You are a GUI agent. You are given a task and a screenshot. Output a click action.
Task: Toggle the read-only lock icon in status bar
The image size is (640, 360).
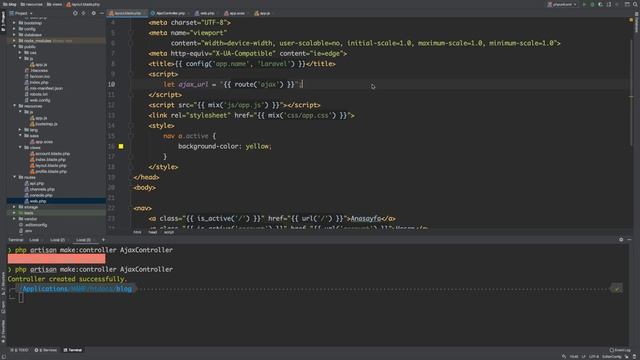click(x=627, y=356)
